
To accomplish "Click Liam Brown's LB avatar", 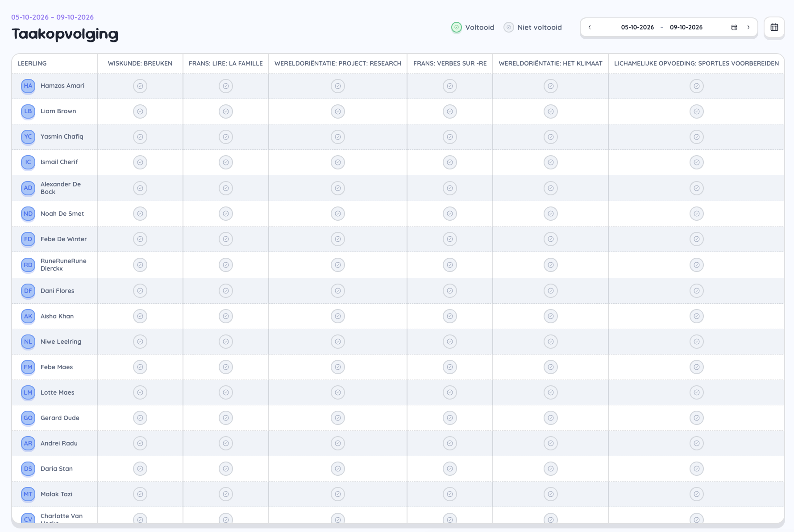I will (x=28, y=111).
